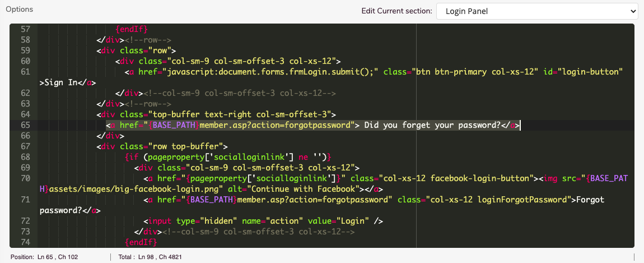Click line number 62 in gutter

25,93
